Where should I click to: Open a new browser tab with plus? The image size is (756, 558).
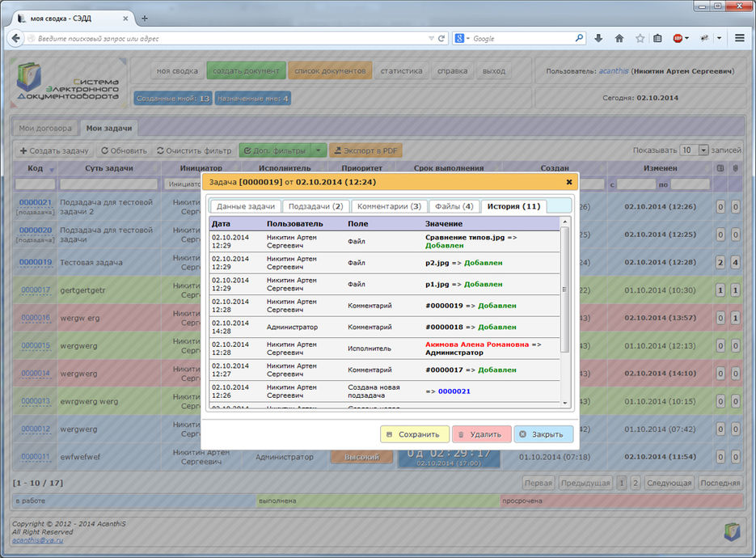coord(144,19)
